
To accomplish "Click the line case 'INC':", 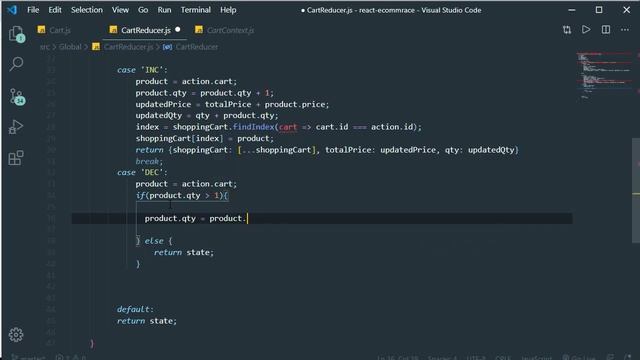I will coord(142,70).
